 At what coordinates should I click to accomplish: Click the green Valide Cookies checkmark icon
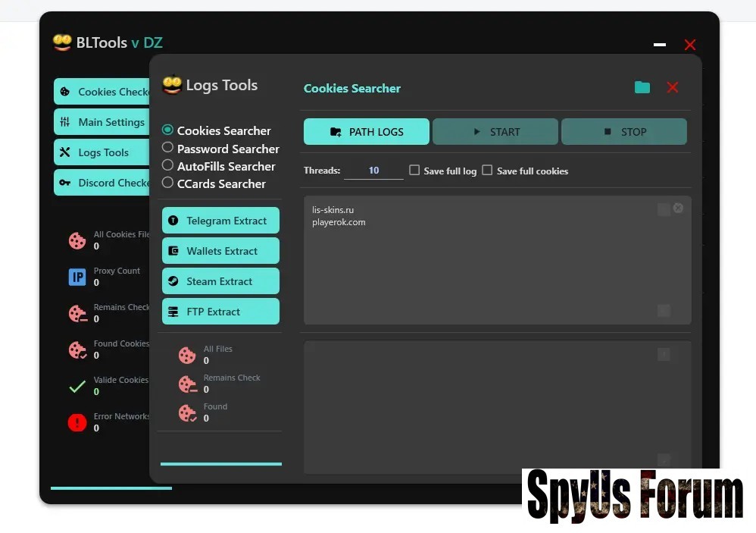coord(77,387)
